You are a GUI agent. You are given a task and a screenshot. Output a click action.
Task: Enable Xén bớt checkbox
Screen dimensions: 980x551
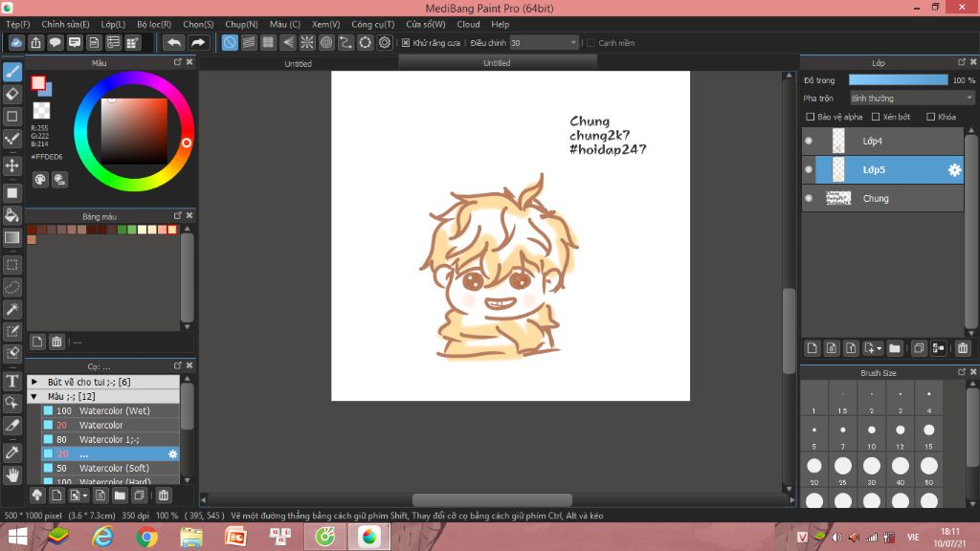(876, 117)
